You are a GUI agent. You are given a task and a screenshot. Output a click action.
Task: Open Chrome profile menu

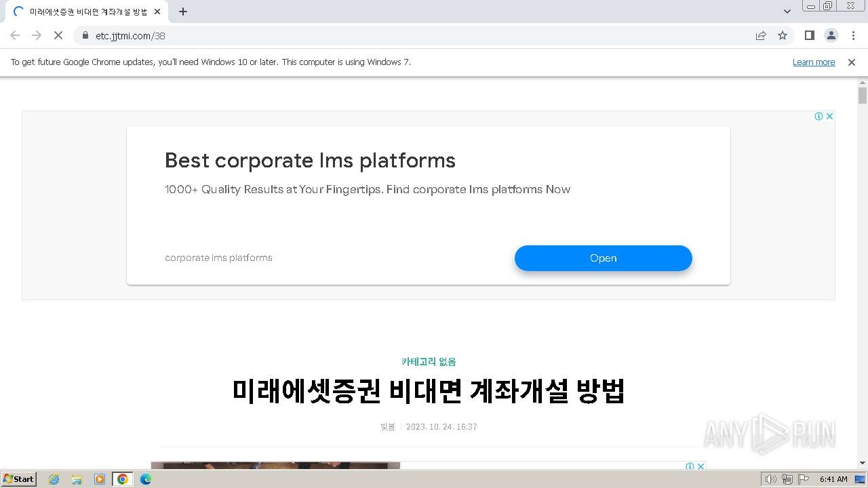point(831,35)
